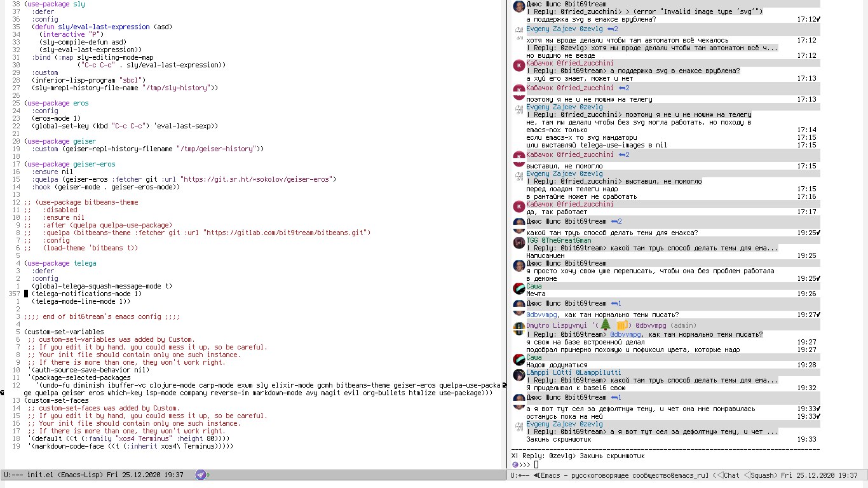Click Саша avatar next to 'Мечта'
The width and height of the screenshot is (868, 488).
point(519,288)
